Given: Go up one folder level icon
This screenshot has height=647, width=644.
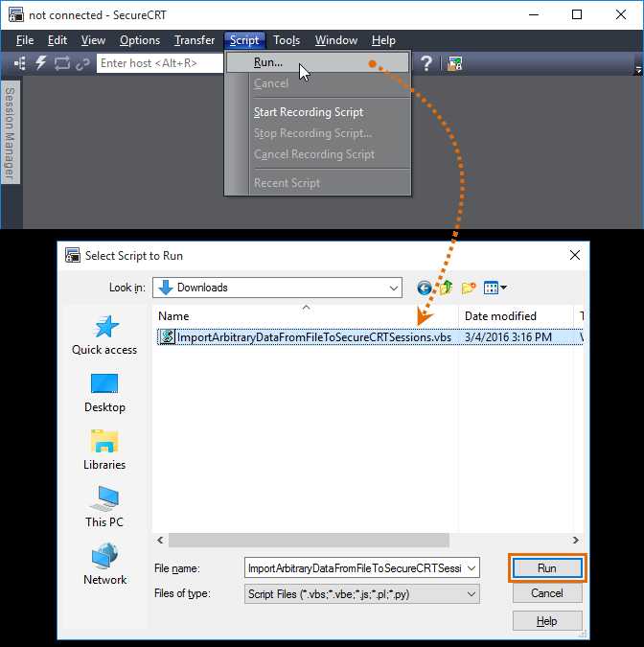Looking at the screenshot, I should click(x=446, y=288).
